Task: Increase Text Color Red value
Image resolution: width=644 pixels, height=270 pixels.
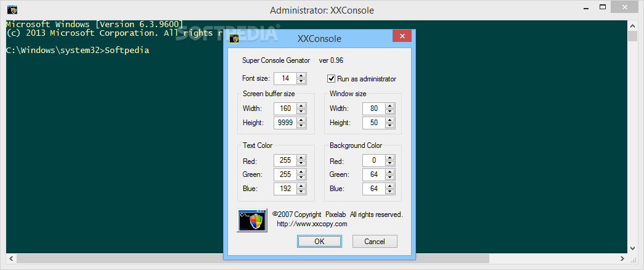Action: point(302,158)
